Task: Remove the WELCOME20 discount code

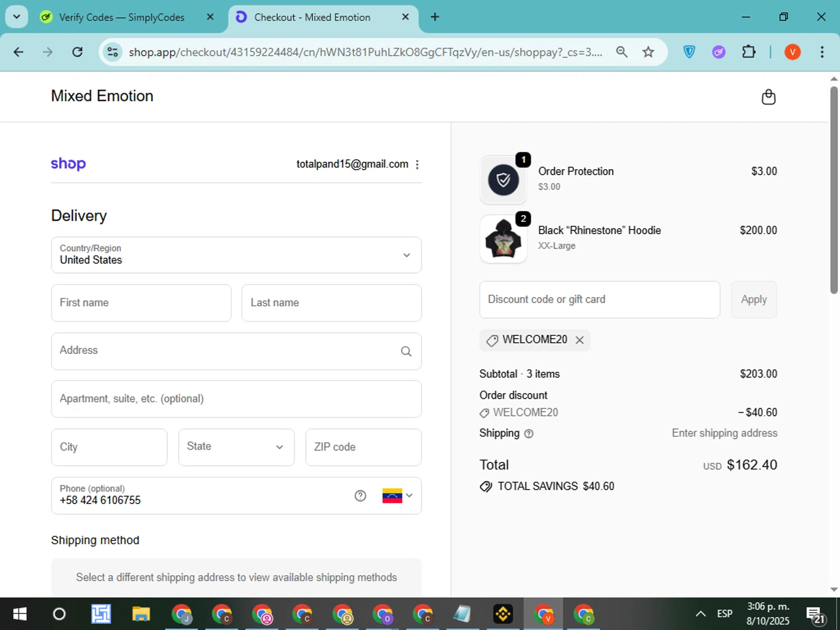Action: click(x=580, y=340)
